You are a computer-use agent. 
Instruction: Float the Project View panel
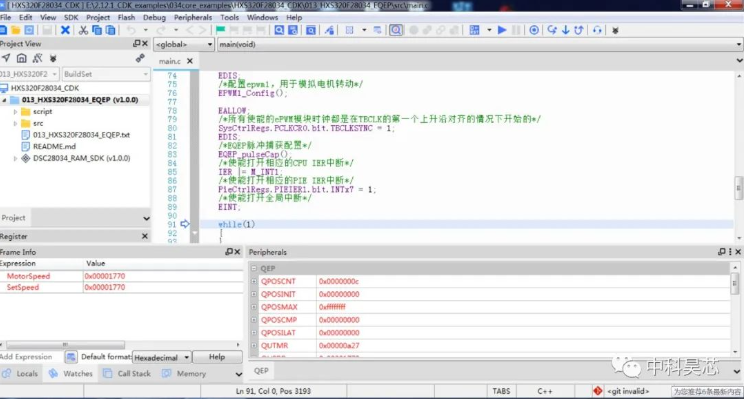(x=137, y=43)
